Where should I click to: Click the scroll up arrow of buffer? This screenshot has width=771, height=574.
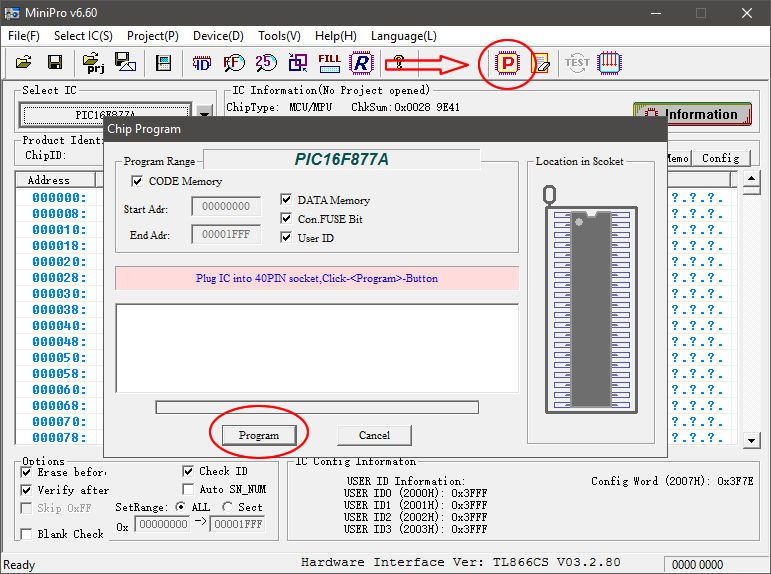pyautogui.click(x=751, y=179)
